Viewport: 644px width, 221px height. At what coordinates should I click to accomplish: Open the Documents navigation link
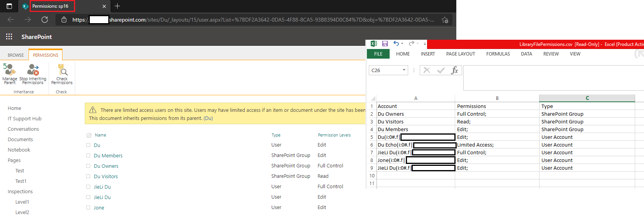pos(20,140)
